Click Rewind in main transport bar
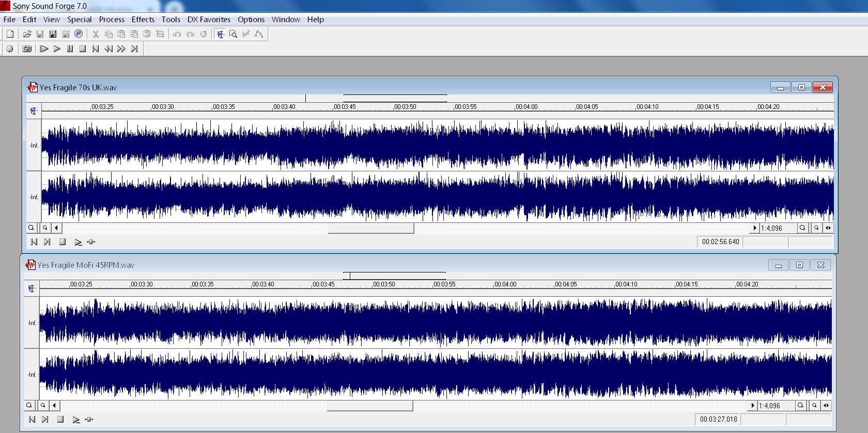The width and height of the screenshot is (868, 433). click(x=109, y=49)
